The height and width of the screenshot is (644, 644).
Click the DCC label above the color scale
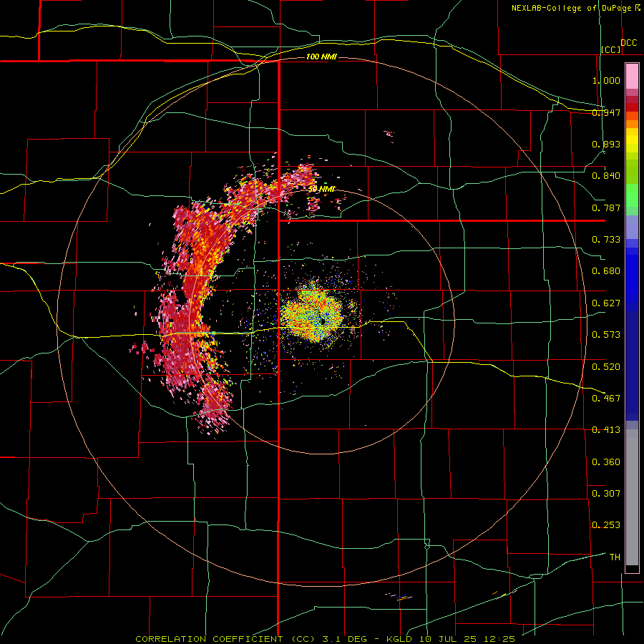point(628,43)
